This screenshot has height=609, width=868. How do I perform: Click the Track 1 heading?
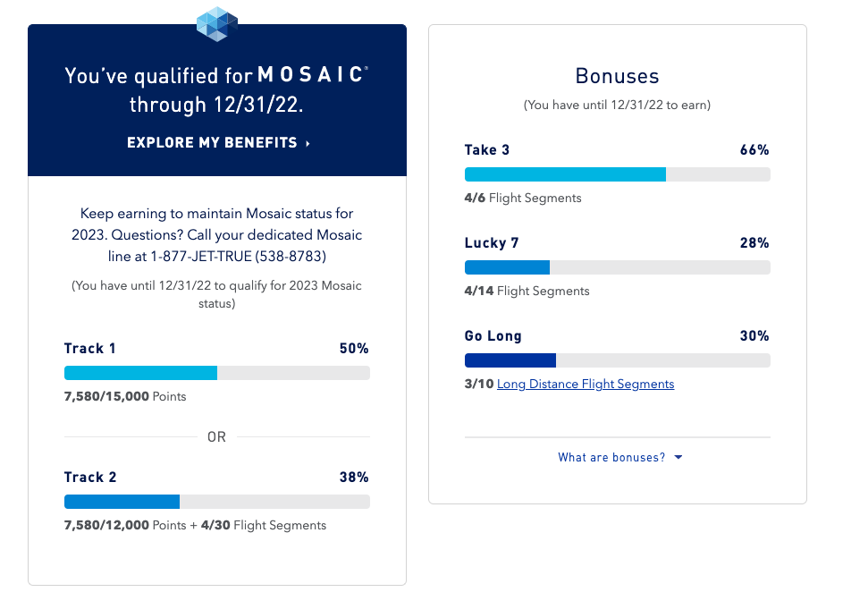90,349
